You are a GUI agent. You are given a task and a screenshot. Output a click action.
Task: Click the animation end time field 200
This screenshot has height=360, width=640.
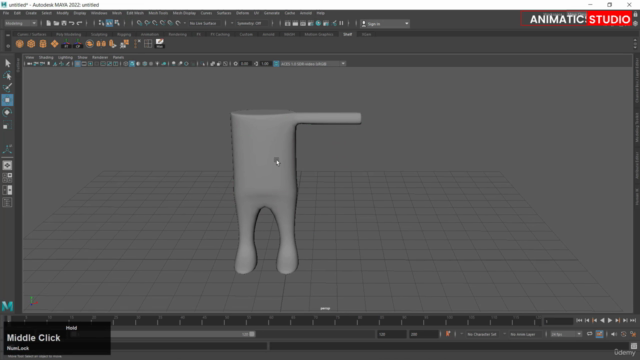424,334
